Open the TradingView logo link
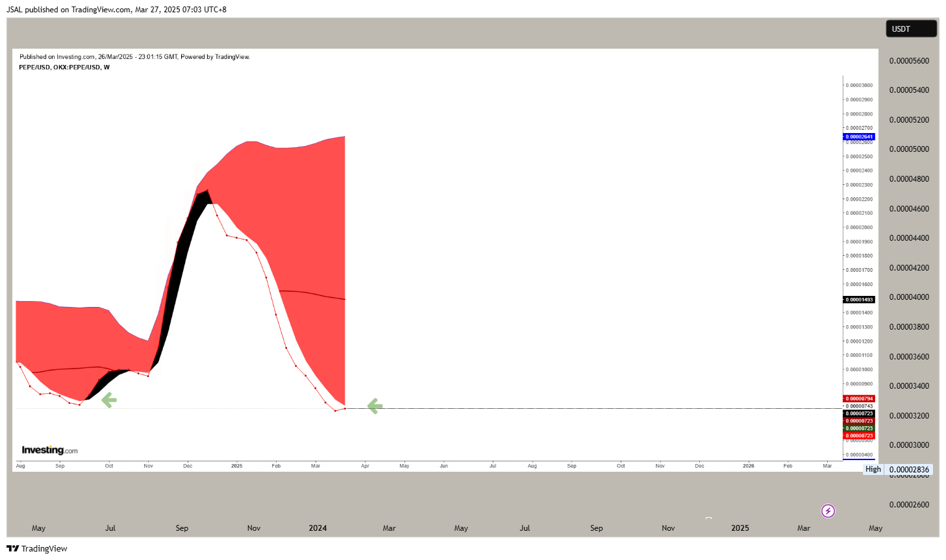The width and height of the screenshot is (946, 560). tap(37, 549)
